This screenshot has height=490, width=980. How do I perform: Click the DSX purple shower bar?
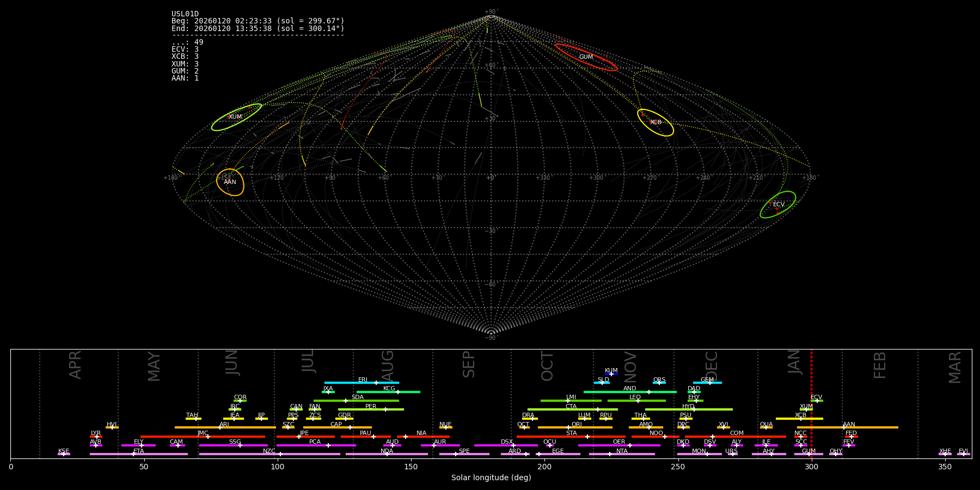pos(506,445)
